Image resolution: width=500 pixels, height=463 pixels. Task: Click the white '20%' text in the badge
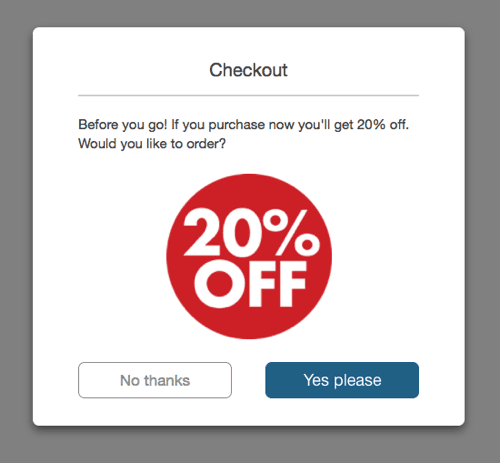[x=252, y=232]
